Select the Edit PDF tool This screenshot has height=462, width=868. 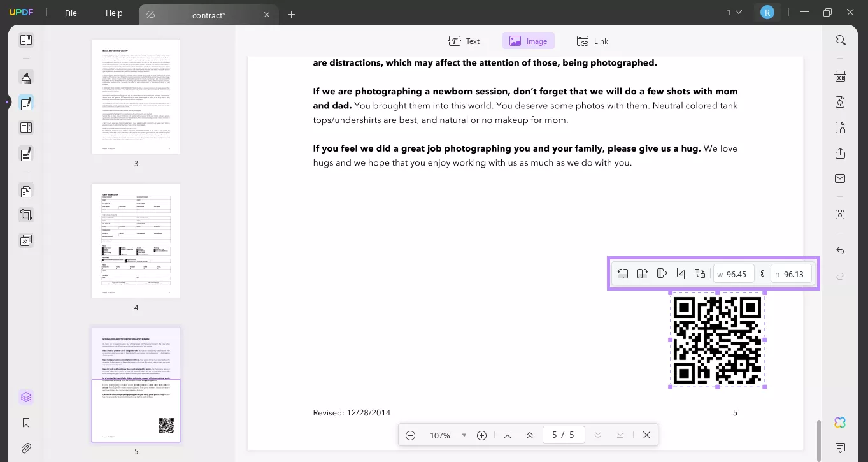[x=26, y=103]
